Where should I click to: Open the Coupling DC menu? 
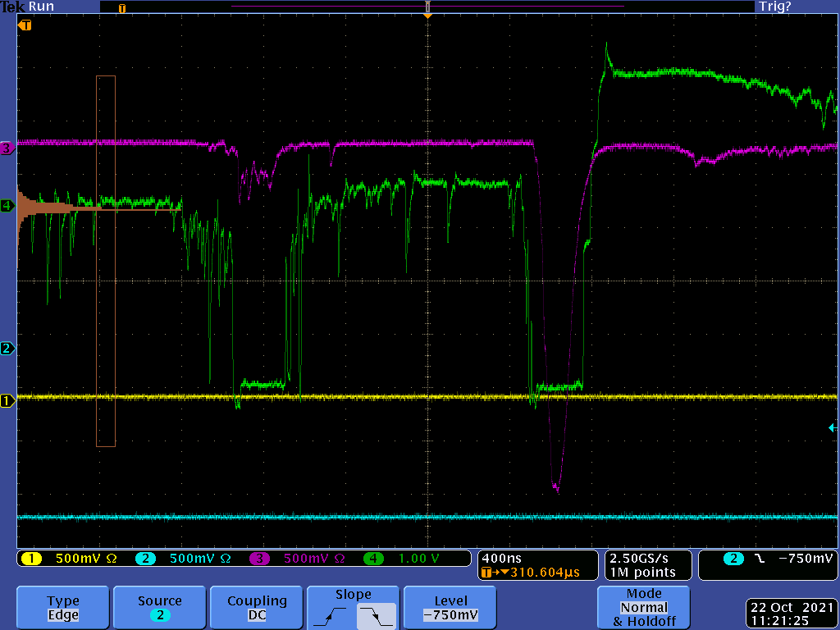pyautogui.click(x=257, y=608)
